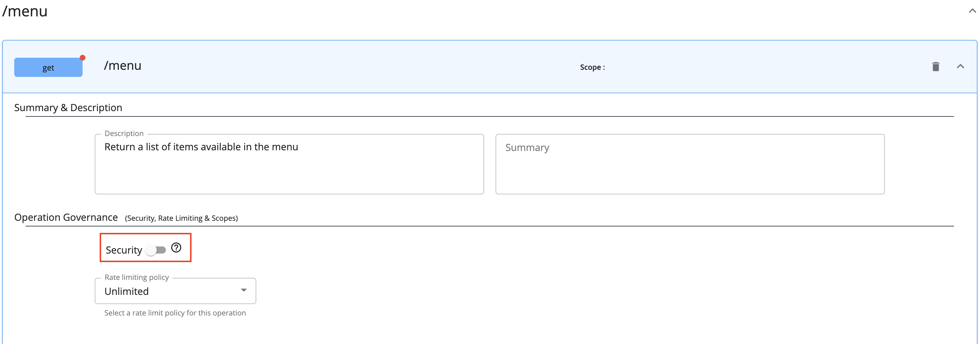The image size is (980, 344).
Task: Click the rate limit policy helper text
Action: click(x=175, y=313)
